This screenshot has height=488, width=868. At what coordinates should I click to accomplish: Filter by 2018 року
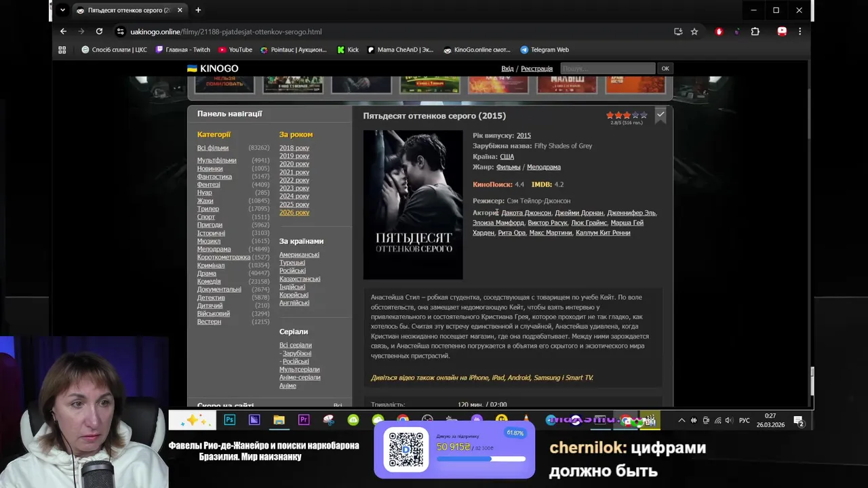(x=294, y=148)
